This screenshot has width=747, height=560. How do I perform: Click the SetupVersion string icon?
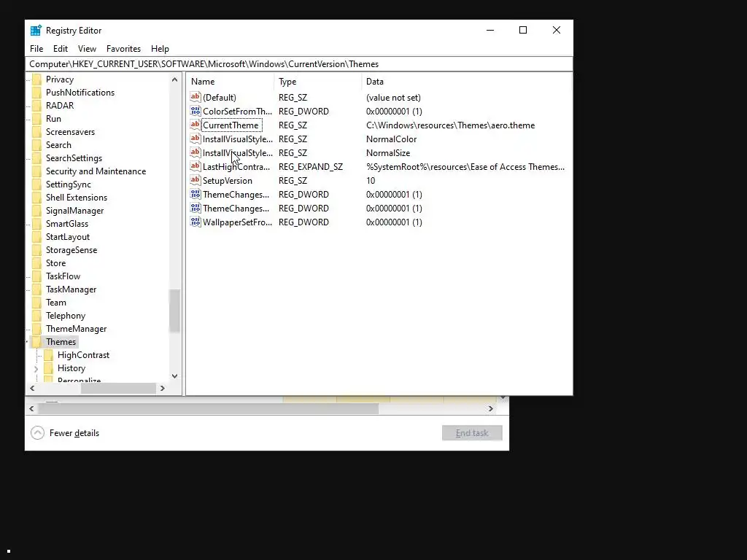tap(196, 181)
